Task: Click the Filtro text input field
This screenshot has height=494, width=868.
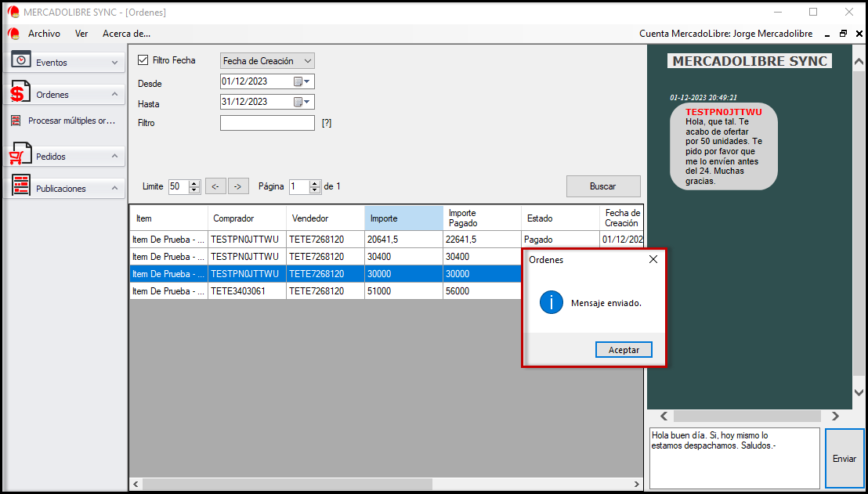Action: click(267, 123)
